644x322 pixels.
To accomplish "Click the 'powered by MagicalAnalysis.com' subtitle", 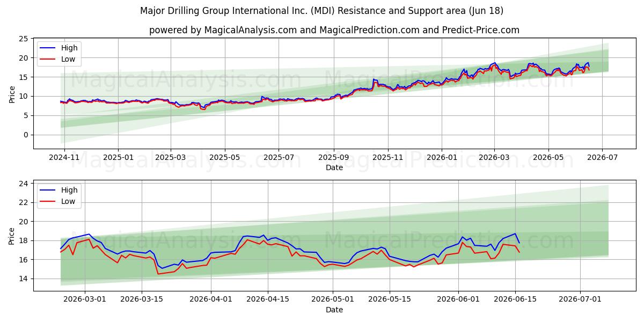I will (x=334, y=30).
